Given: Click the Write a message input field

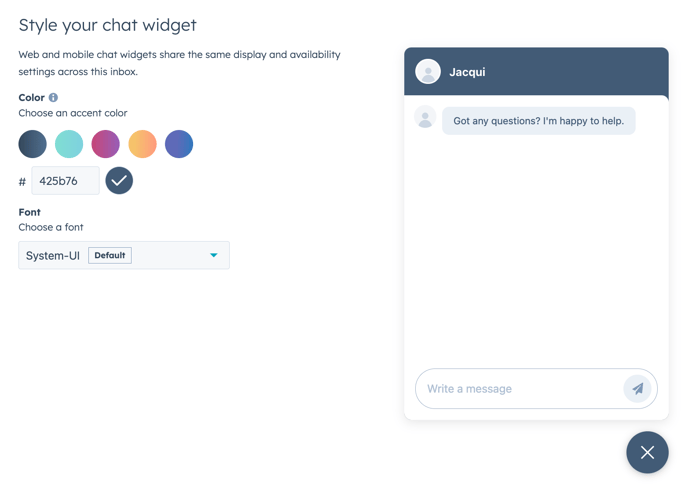Looking at the screenshot, I should (x=519, y=388).
